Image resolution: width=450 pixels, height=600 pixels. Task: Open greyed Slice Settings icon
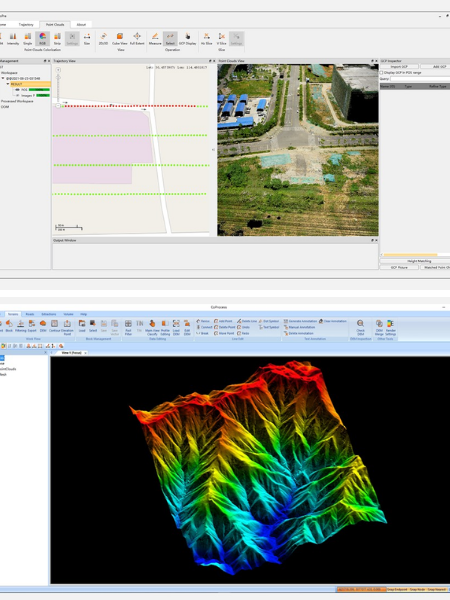[x=236, y=38]
